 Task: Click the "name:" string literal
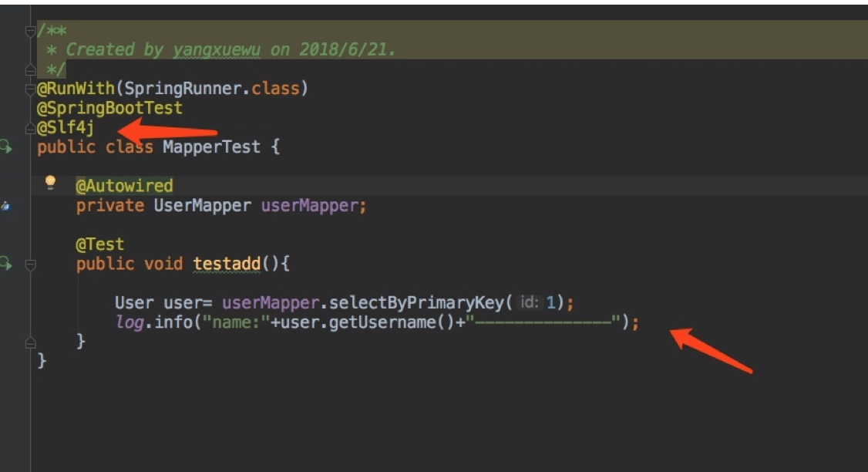click(237, 322)
